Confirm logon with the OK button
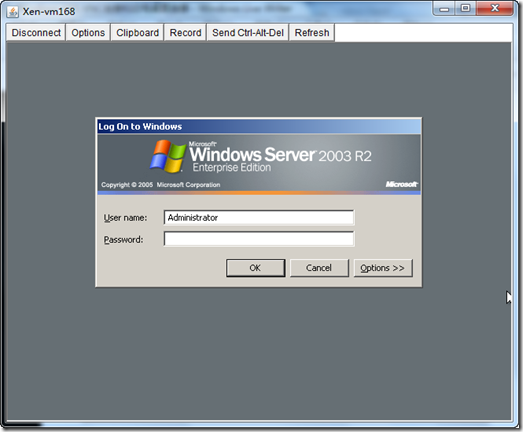 click(255, 268)
